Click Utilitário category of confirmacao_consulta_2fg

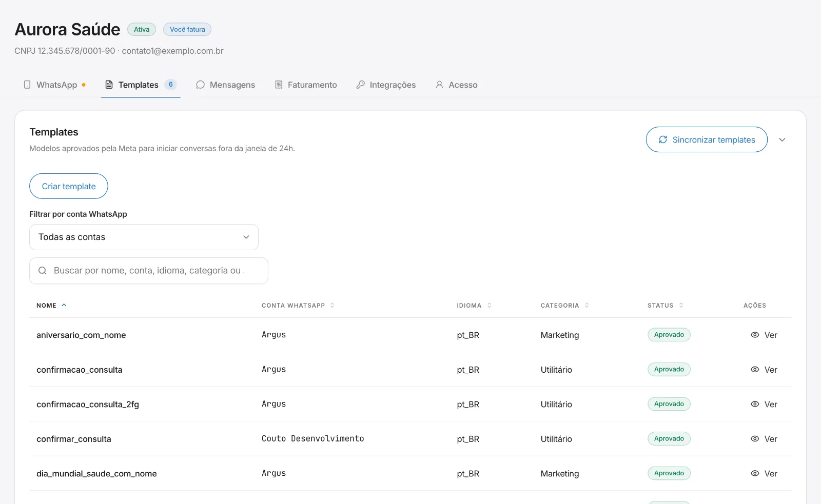[556, 404]
